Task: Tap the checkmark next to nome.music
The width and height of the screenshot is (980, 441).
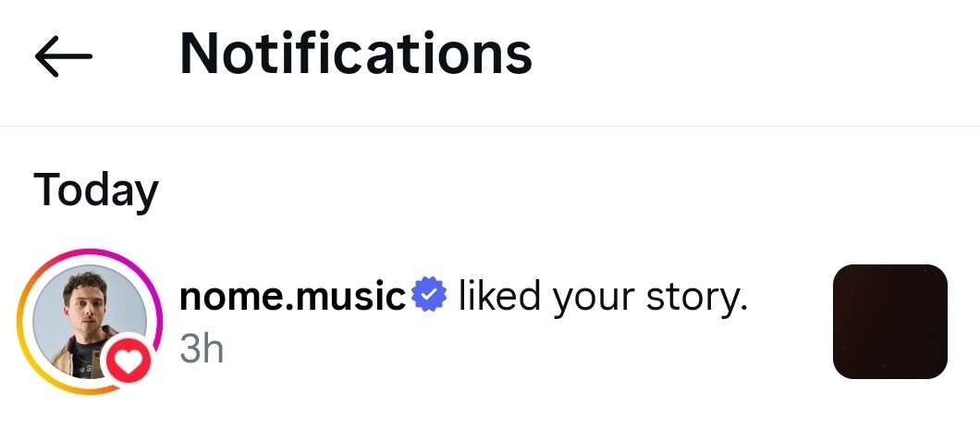Action: click(428, 296)
